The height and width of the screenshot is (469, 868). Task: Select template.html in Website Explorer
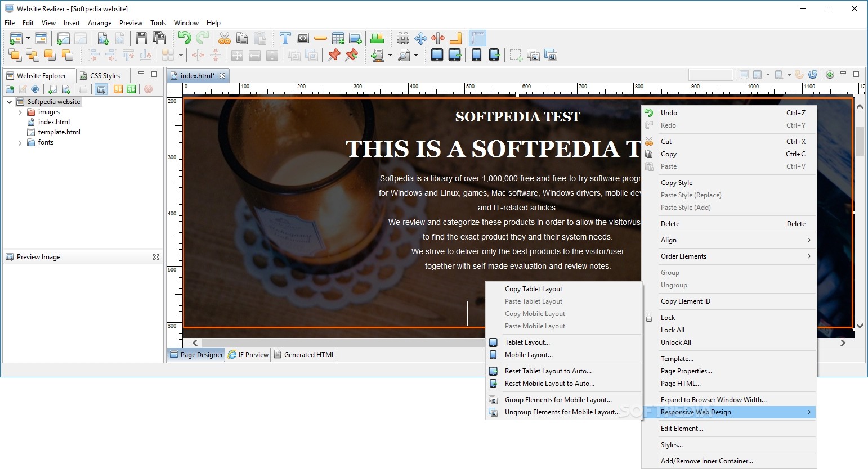[59, 132]
